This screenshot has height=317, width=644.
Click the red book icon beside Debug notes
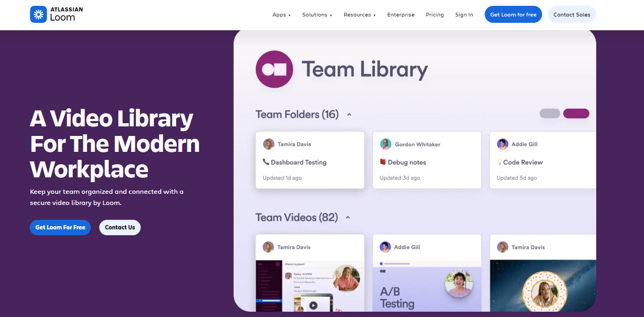(x=383, y=162)
